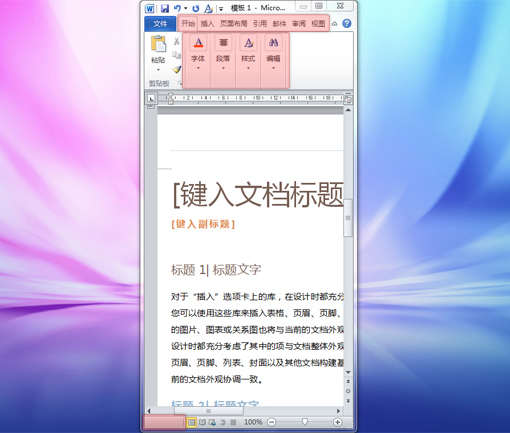The height and width of the screenshot is (433, 510).
Task: Click the zoom out minus button
Action: coord(272,422)
